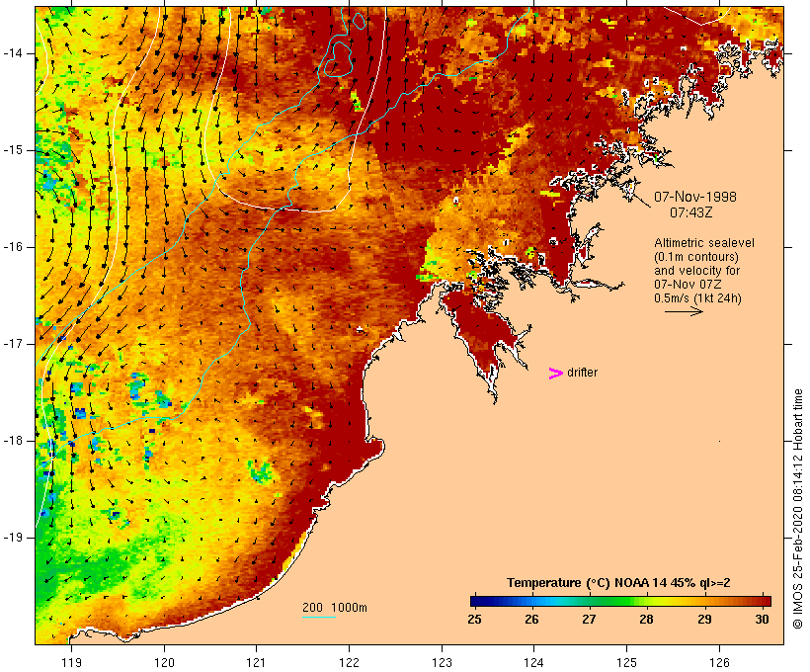Click latitude axis label '-14'

(13, 53)
